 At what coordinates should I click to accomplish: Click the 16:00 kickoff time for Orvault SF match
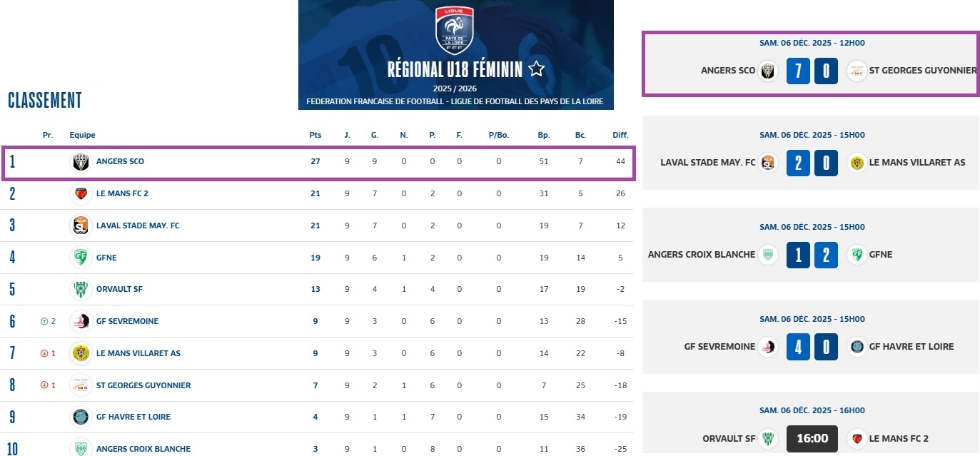click(812, 438)
